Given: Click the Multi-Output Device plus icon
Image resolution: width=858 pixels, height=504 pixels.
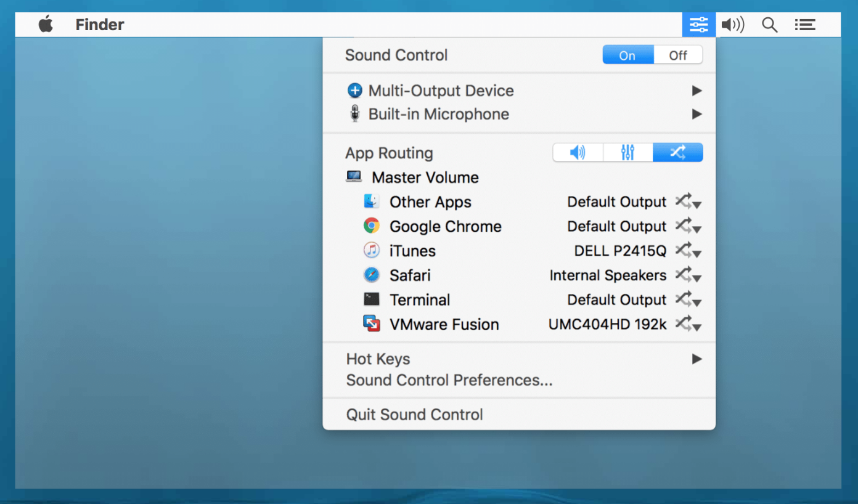Looking at the screenshot, I should (355, 91).
